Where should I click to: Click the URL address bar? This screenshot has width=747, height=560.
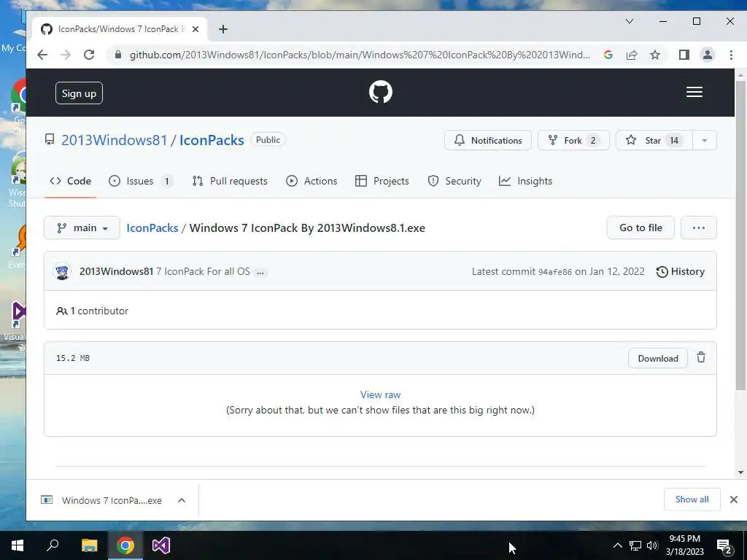(x=360, y=55)
